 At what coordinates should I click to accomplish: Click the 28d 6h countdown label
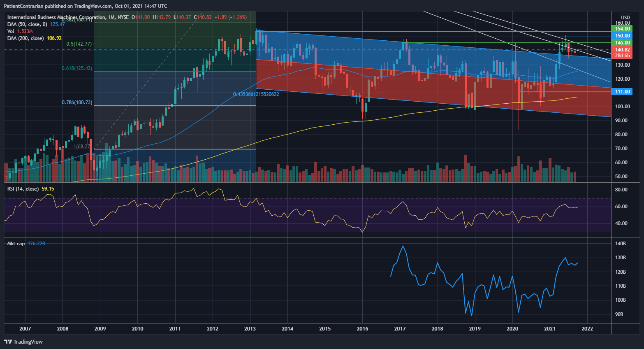(622, 56)
